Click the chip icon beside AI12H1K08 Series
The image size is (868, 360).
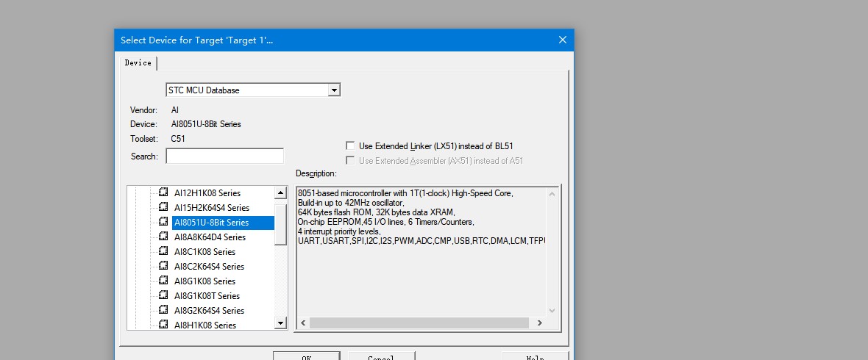(163, 192)
